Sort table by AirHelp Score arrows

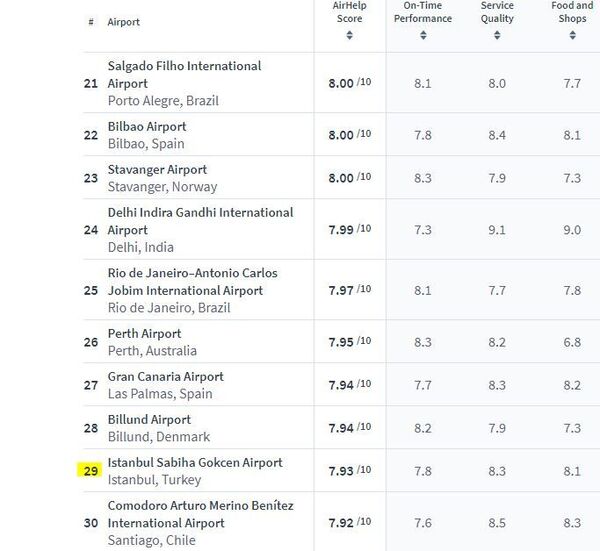[x=349, y=36]
